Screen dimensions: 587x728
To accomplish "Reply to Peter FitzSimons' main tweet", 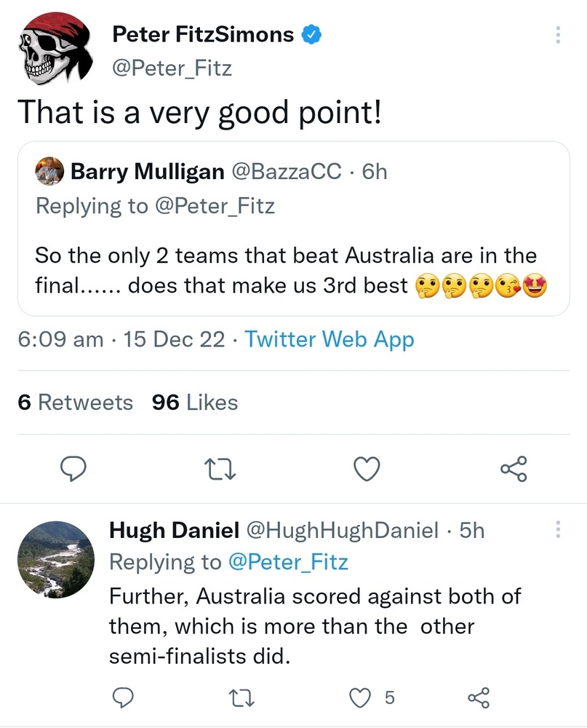I will point(73,470).
